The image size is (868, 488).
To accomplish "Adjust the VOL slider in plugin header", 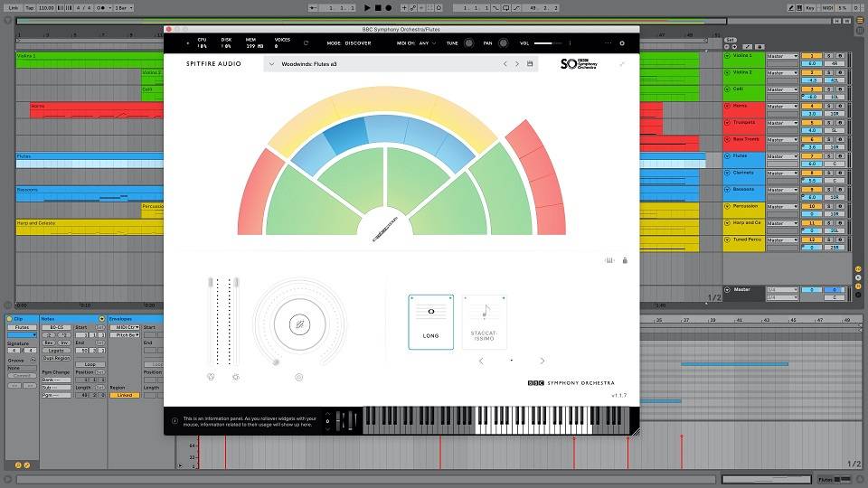I will coord(547,43).
